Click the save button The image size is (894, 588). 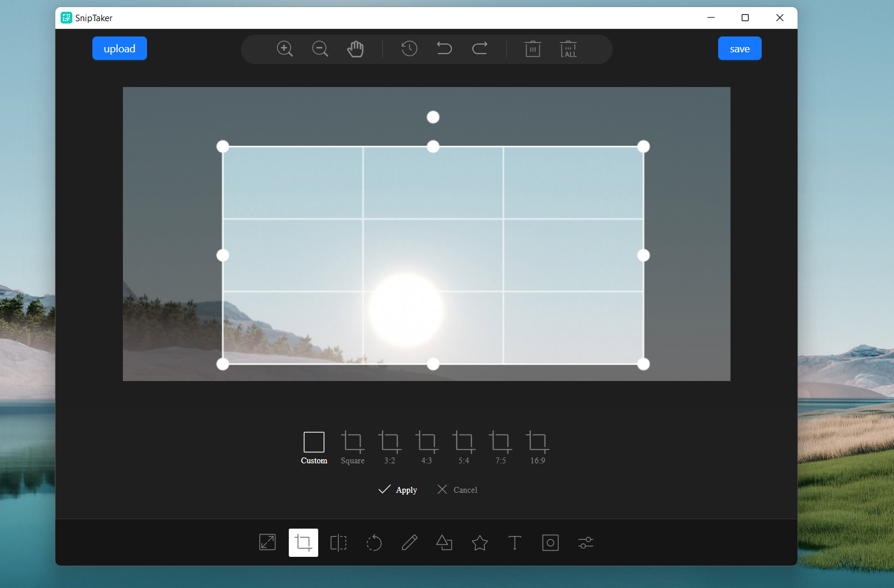pyautogui.click(x=740, y=48)
